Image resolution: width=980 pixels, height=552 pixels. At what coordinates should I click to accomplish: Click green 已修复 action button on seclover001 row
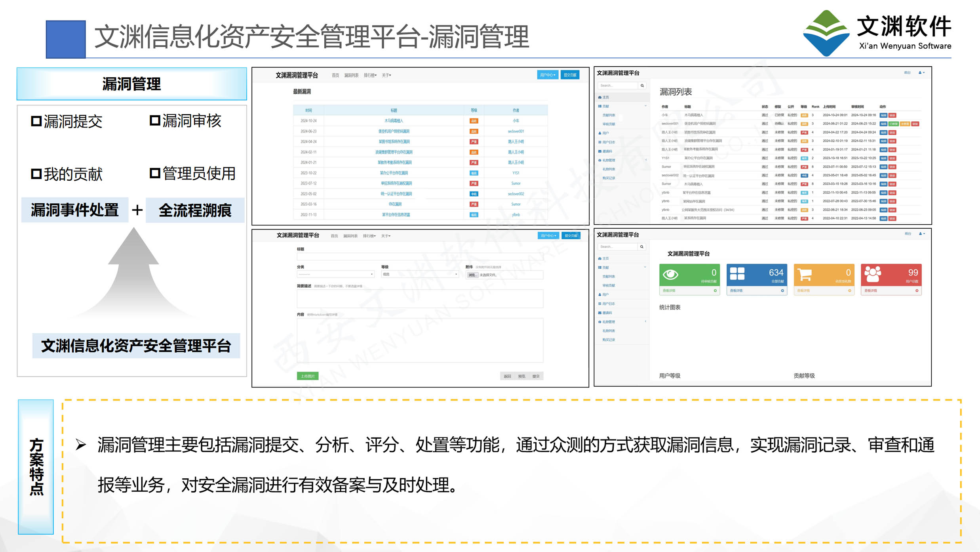[894, 124]
